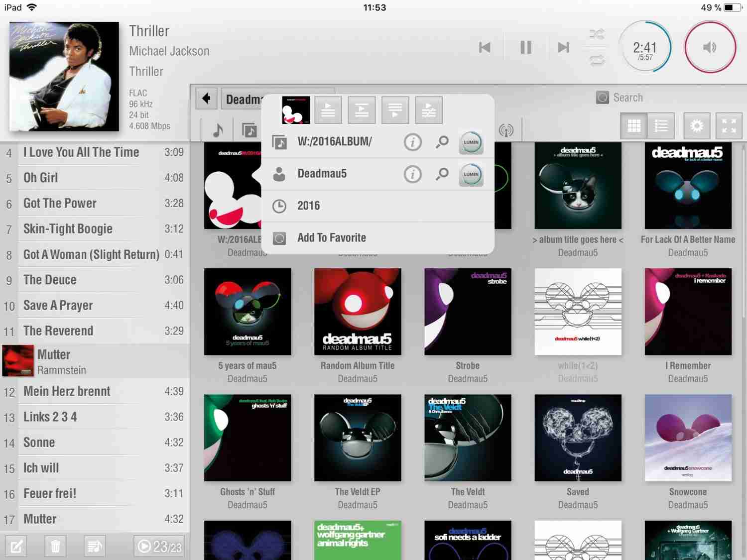
Task: Open the Radio tab antenna icon
Action: pyautogui.click(x=506, y=130)
